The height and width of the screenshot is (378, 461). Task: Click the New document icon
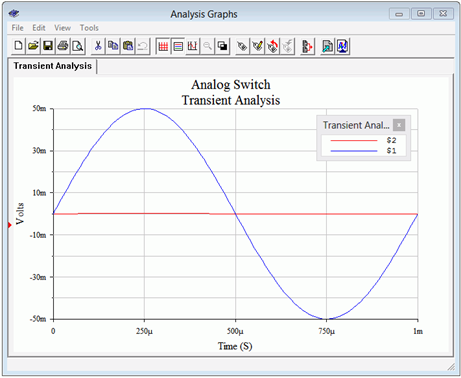pos(18,46)
